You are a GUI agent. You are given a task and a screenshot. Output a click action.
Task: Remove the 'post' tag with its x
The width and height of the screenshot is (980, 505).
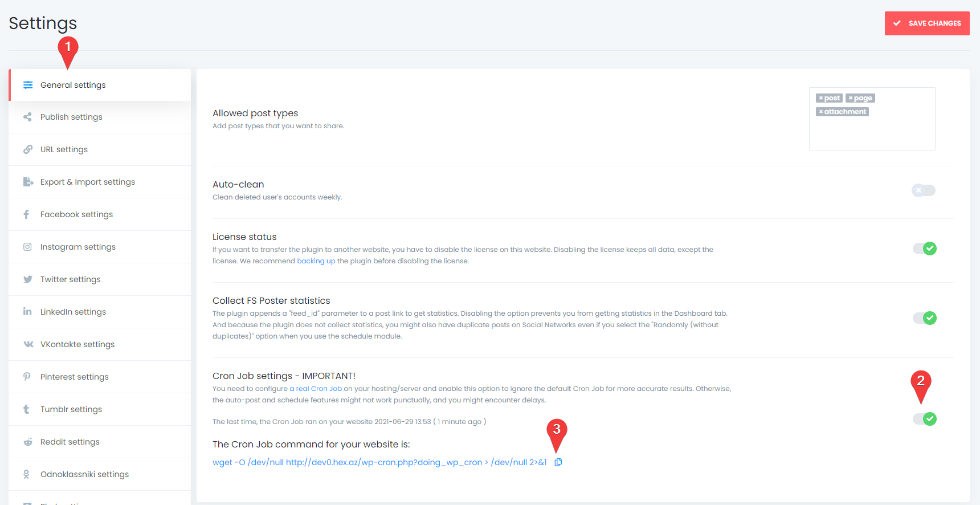(x=820, y=98)
